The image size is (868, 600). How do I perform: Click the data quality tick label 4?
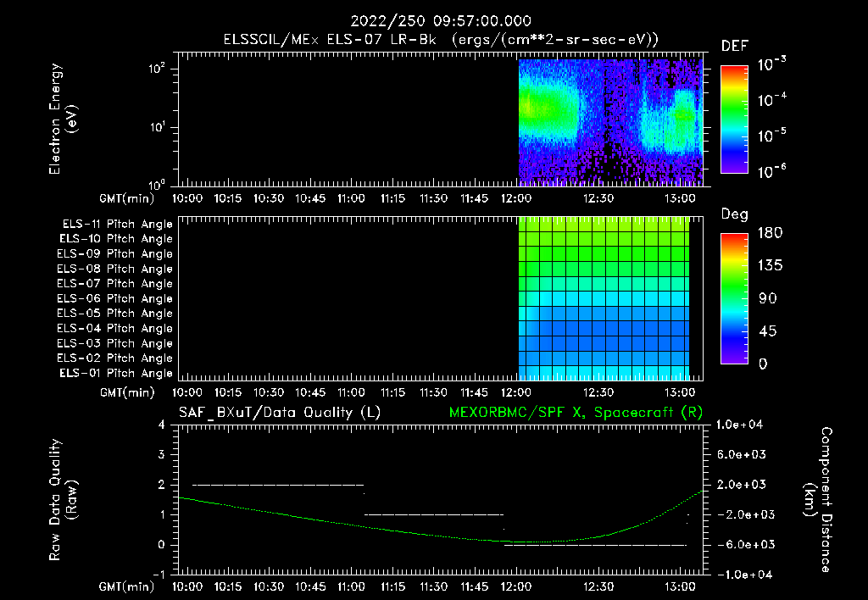(162, 425)
